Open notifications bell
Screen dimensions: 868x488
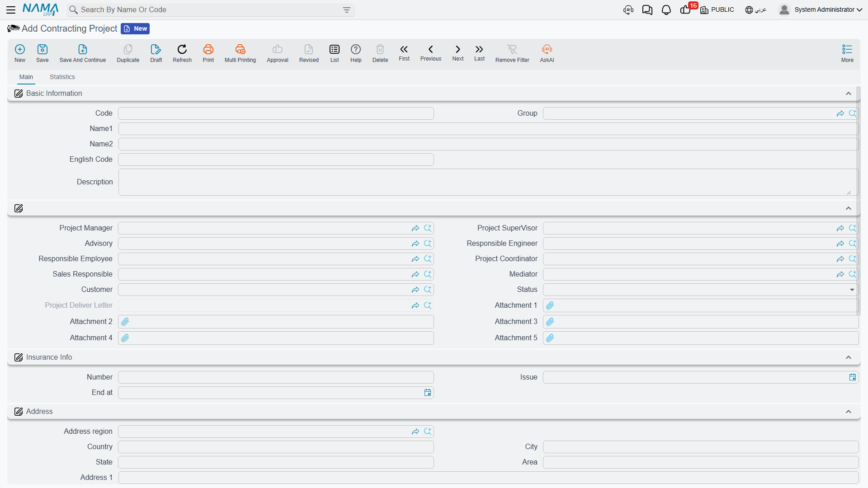coord(666,10)
